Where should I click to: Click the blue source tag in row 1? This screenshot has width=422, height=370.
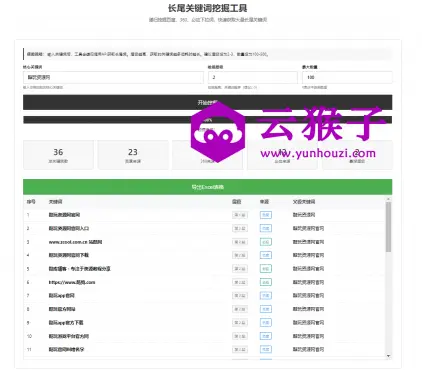(x=266, y=215)
